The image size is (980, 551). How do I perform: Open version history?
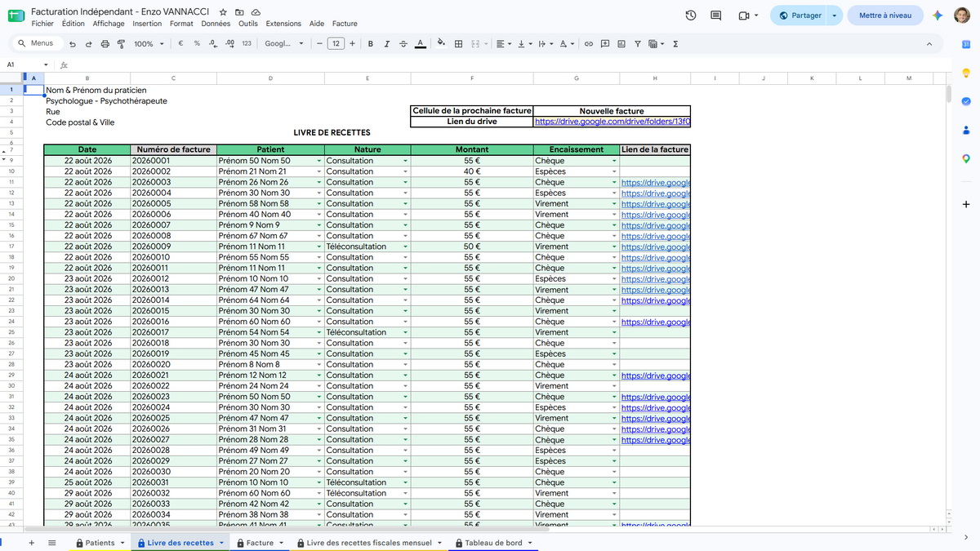[x=691, y=16]
